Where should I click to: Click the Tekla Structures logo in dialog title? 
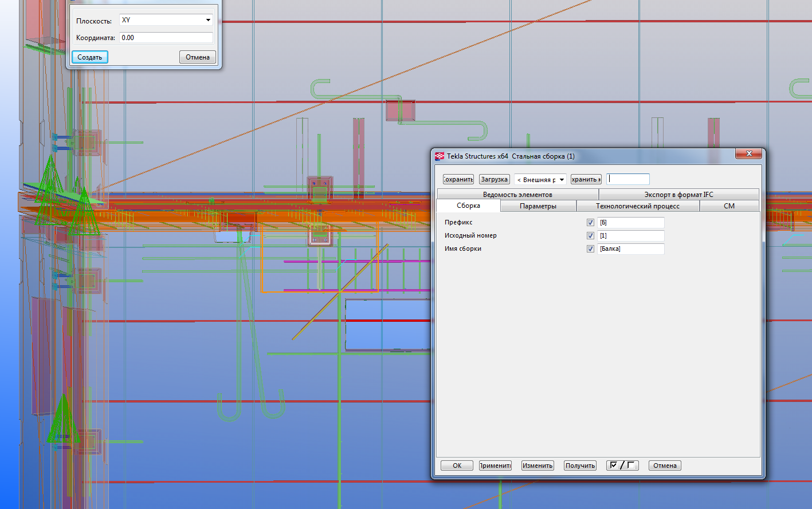click(440, 156)
